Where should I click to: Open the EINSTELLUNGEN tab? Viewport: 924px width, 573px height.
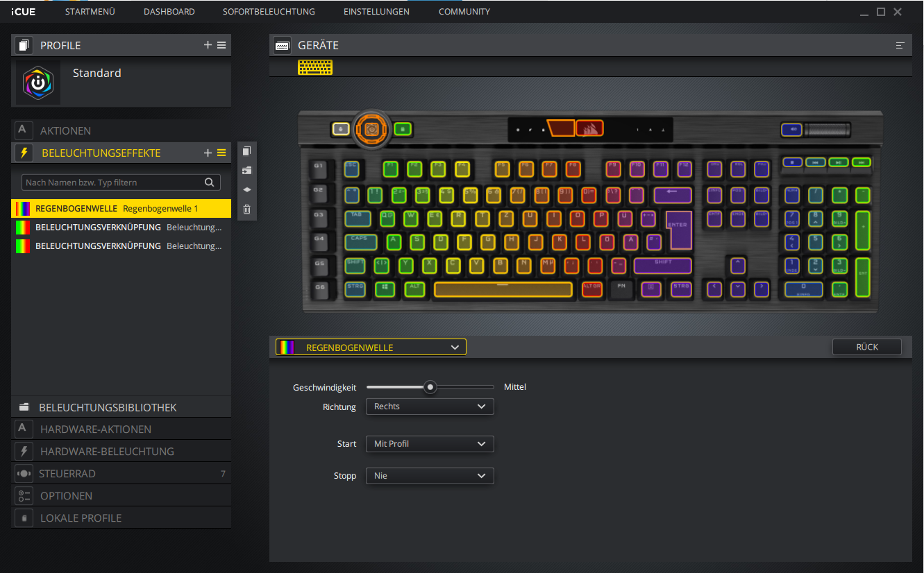tap(376, 12)
